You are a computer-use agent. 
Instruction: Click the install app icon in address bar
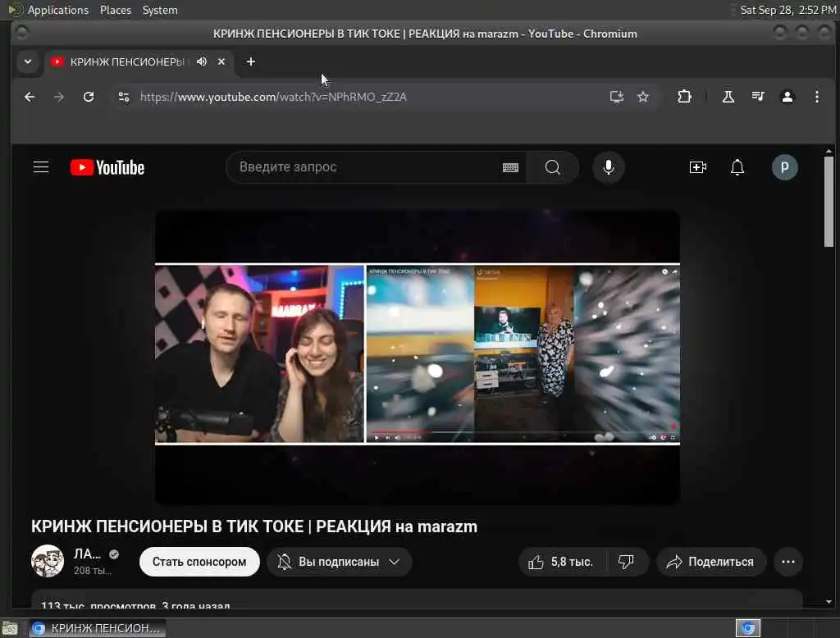(617, 97)
